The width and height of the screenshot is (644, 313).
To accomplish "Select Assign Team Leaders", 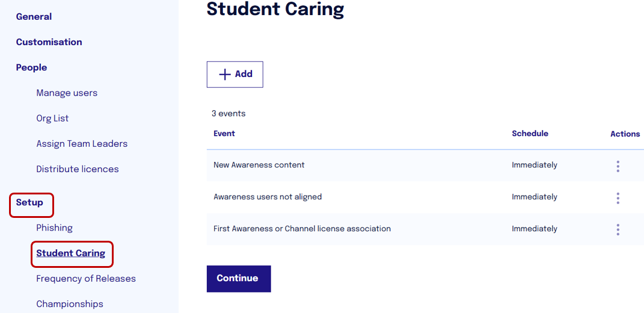I will 82,144.
